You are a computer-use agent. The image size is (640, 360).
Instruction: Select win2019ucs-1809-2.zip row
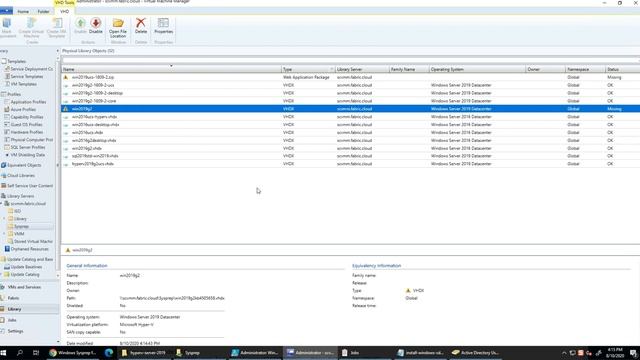tap(351, 77)
